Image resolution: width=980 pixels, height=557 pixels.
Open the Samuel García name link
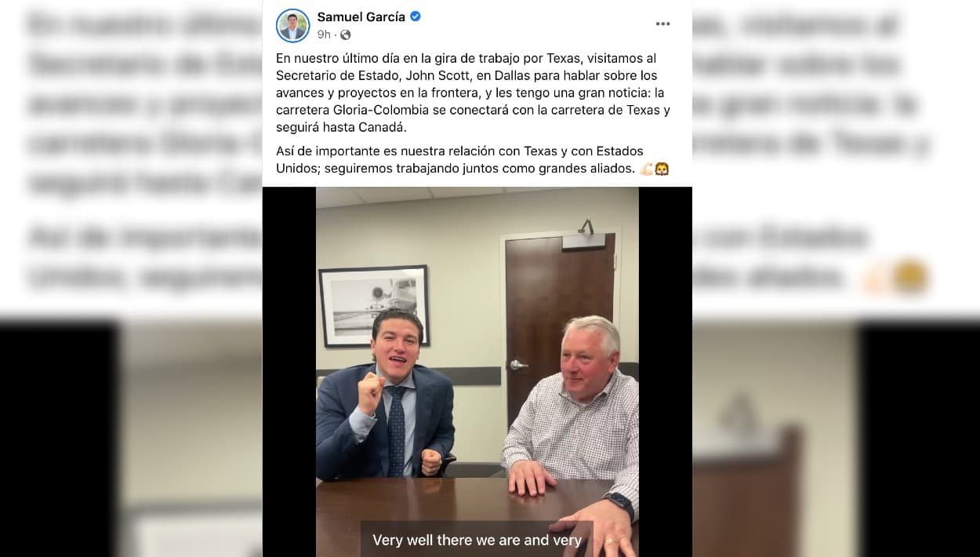pos(361,16)
